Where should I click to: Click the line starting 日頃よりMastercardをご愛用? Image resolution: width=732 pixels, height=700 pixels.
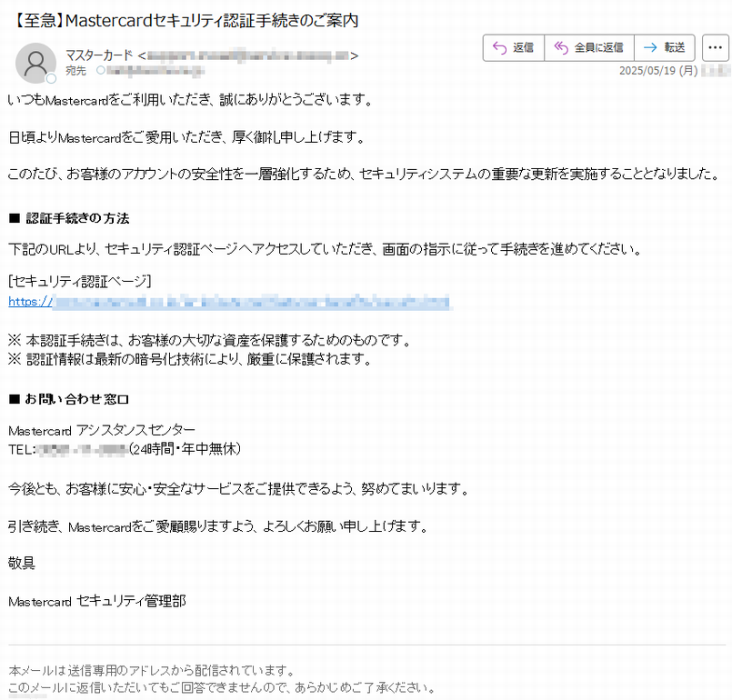[186, 137]
